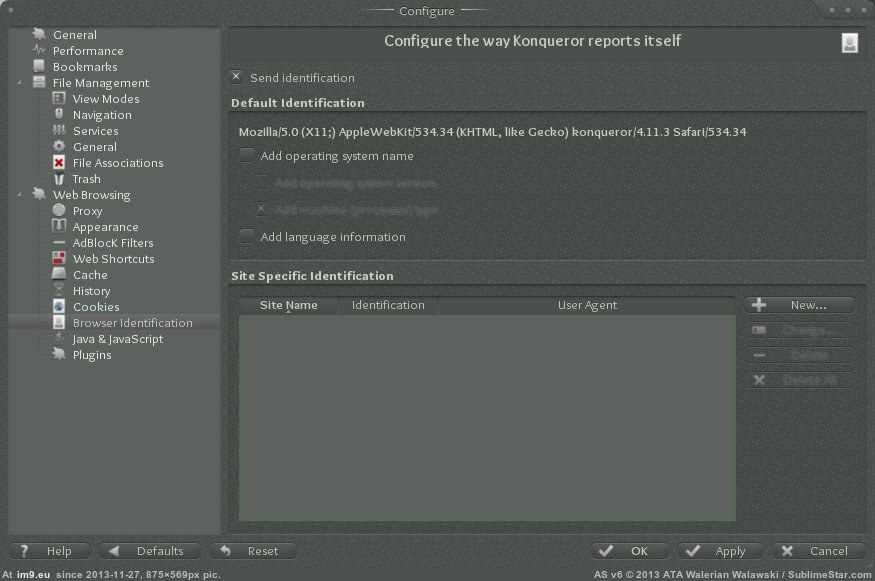Enable Add operating system name
This screenshot has width=875, height=581.
246,155
